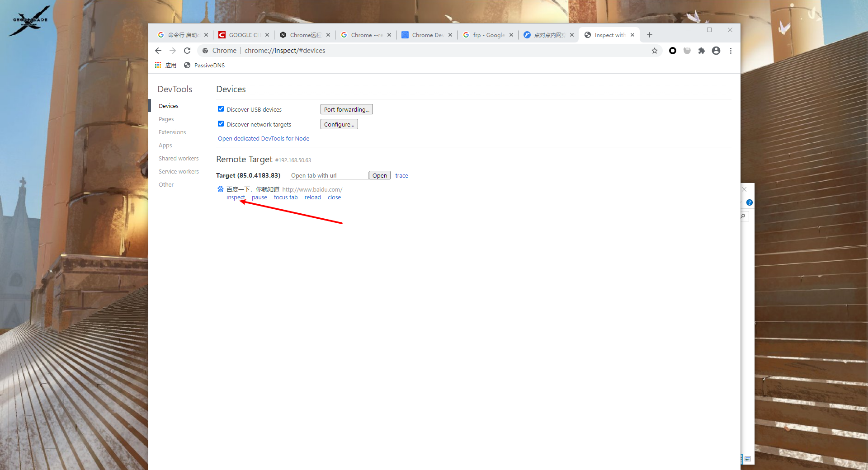
Task: Click inspect link for Baidu target
Action: coord(236,197)
